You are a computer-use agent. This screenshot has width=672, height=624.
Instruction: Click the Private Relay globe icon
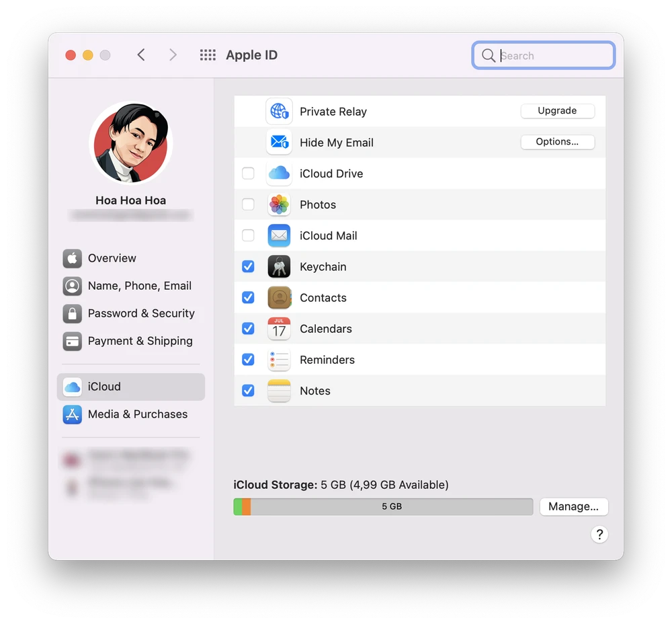[x=279, y=111]
